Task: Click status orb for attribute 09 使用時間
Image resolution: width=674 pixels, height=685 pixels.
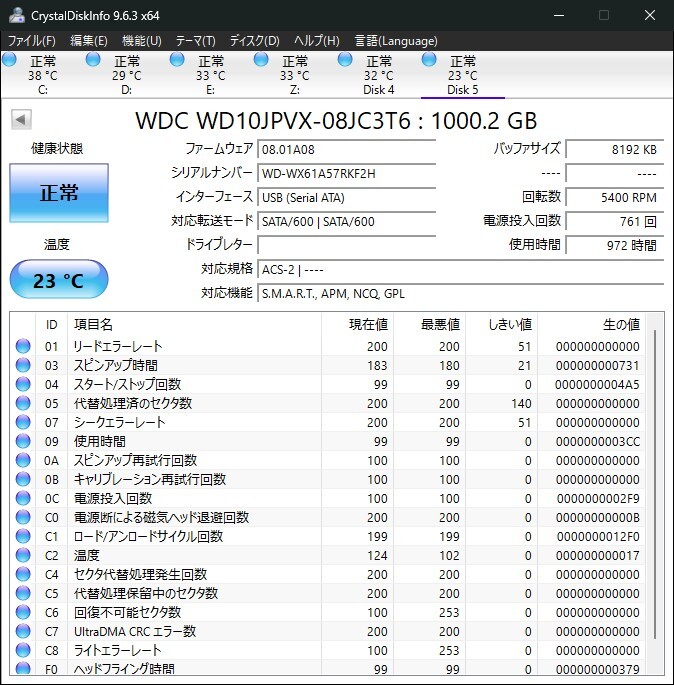Action: [x=23, y=441]
